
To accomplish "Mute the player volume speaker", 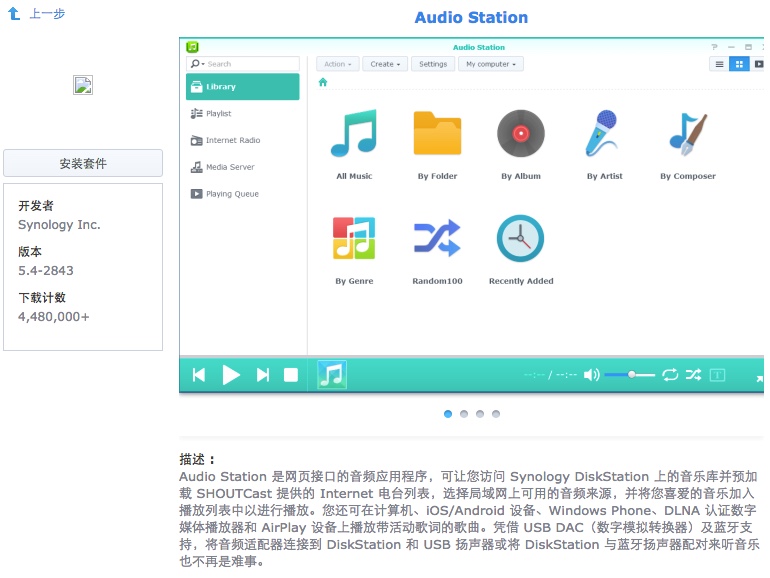I will click(591, 375).
